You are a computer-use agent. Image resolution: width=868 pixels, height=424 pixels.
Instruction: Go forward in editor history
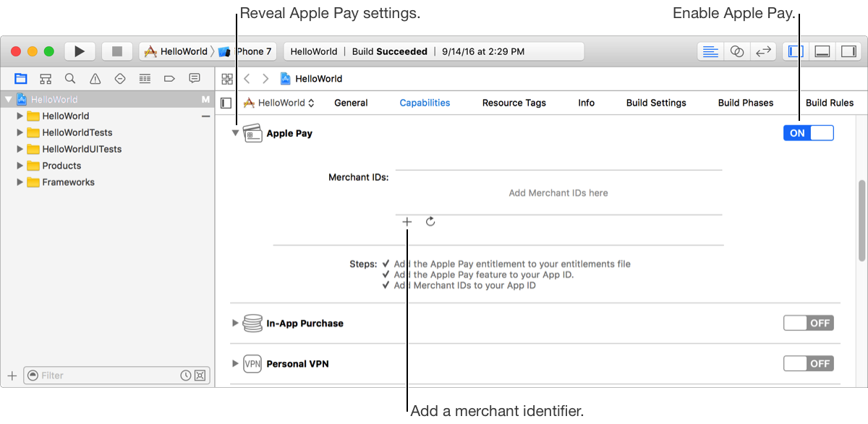[x=265, y=78]
